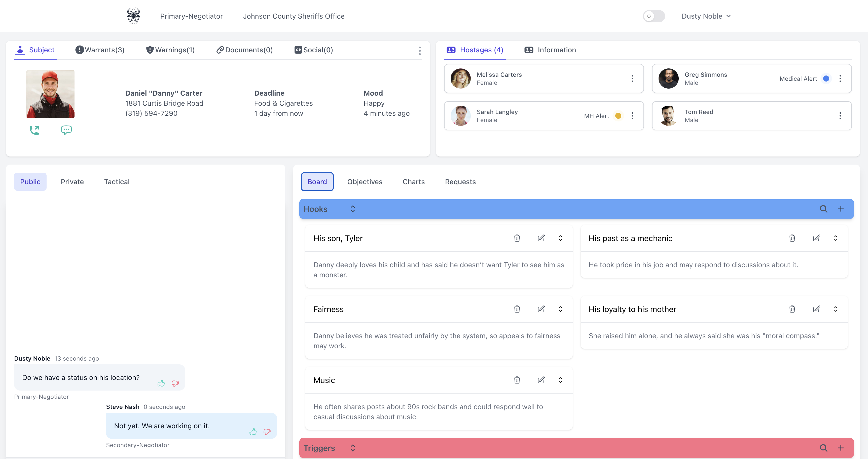This screenshot has height=459, width=868.
Task: Click Greg Simmons blue Medical Alert dot
Action: [x=826, y=79]
